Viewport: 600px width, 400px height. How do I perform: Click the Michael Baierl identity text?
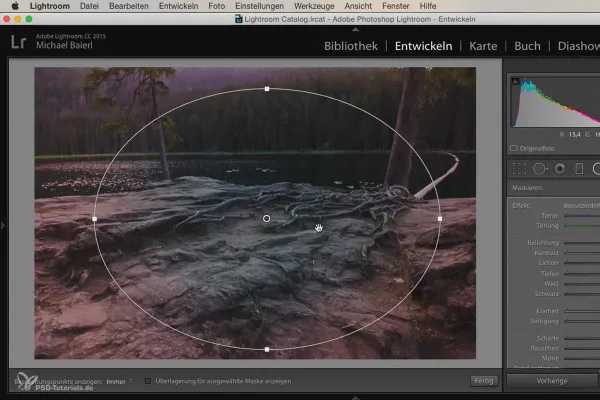pyautogui.click(x=64, y=45)
